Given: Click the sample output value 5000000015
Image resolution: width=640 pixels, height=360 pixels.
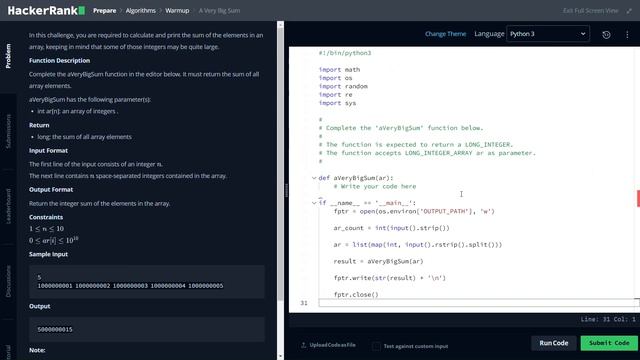Looking at the screenshot, I should point(55,329).
